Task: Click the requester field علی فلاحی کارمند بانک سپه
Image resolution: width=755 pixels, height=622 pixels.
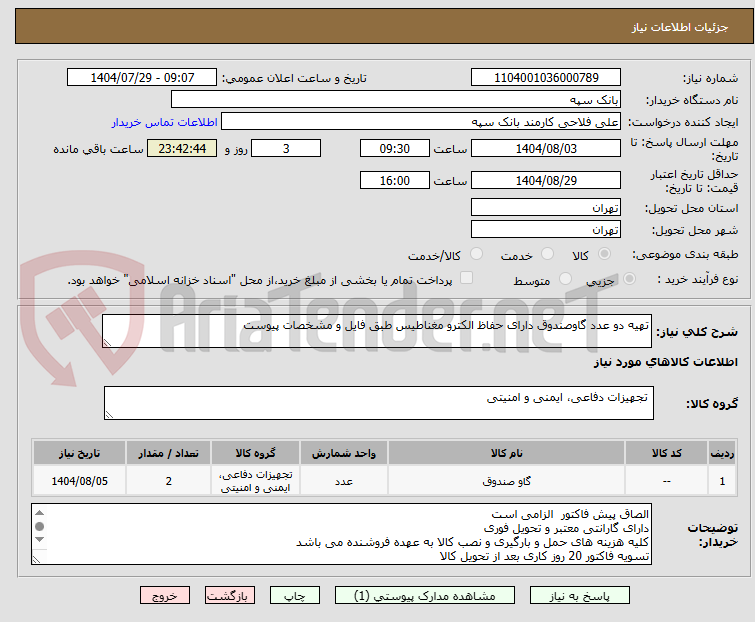Action: [x=421, y=122]
